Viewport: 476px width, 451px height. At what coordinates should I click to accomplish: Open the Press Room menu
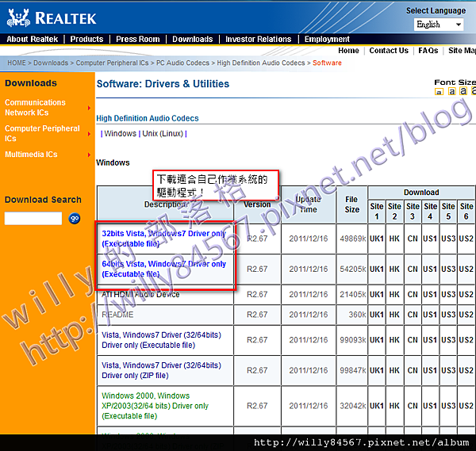pyautogui.click(x=138, y=39)
